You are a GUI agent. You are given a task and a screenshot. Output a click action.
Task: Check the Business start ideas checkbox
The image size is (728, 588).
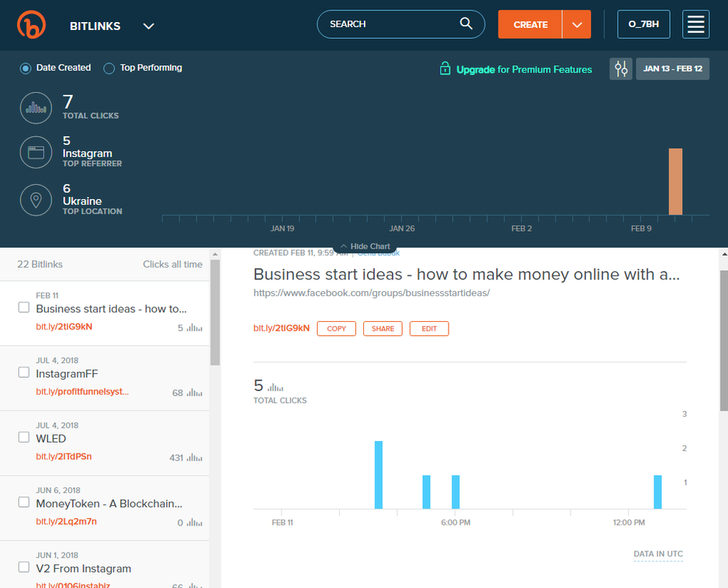pos(24,307)
